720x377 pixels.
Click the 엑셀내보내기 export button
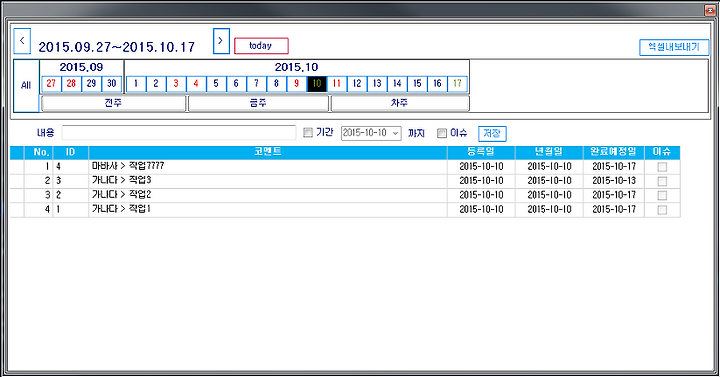click(x=674, y=47)
